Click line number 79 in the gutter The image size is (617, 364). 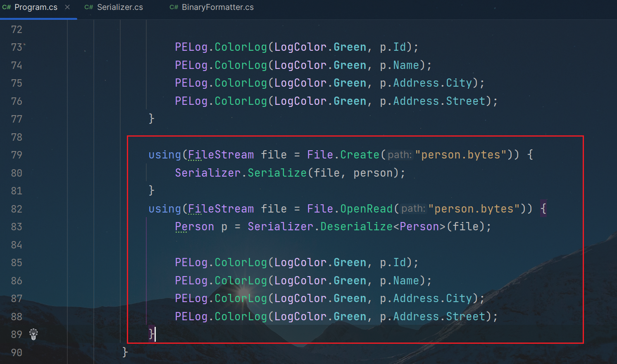(17, 155)
